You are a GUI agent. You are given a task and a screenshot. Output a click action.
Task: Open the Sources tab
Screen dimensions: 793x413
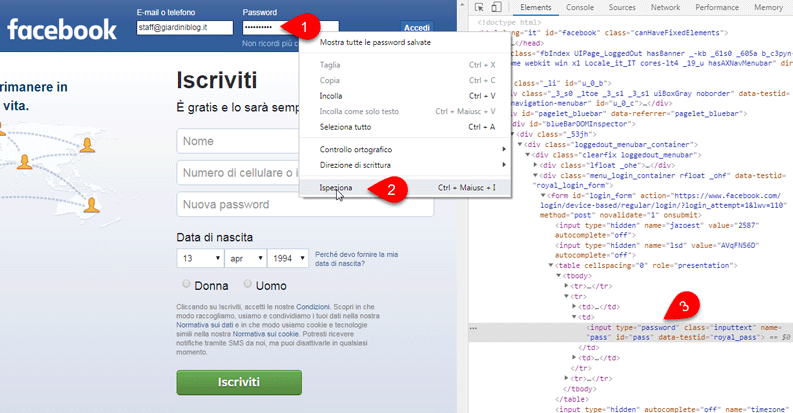pos(622,7)
